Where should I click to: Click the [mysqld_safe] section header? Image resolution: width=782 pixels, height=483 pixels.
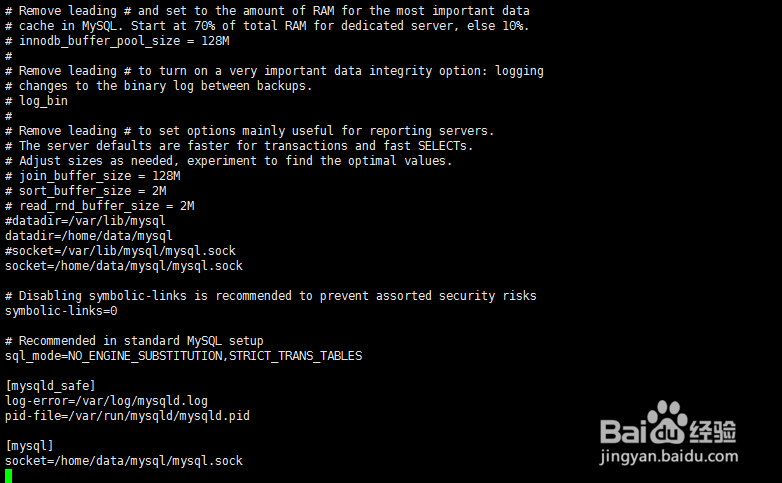(50, 386)
